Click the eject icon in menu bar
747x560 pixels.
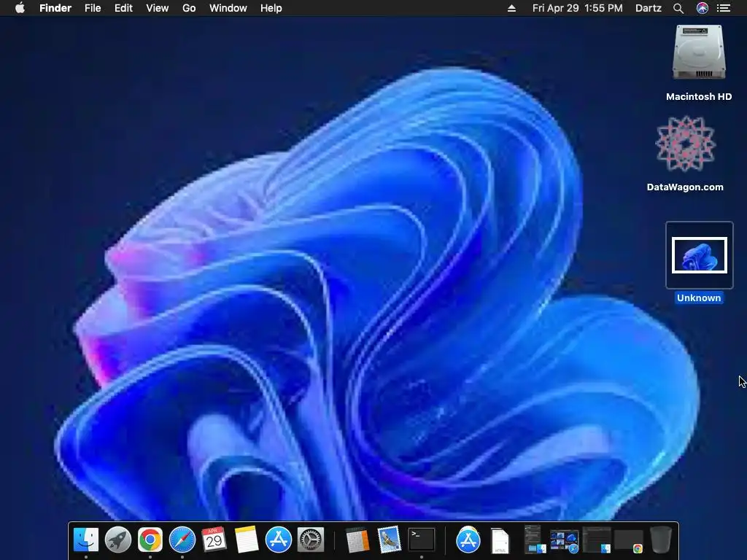tap(511, 8)
